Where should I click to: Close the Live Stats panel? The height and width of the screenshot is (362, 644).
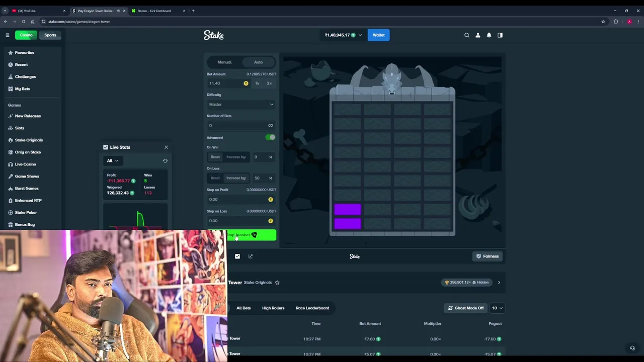[166, 147]
